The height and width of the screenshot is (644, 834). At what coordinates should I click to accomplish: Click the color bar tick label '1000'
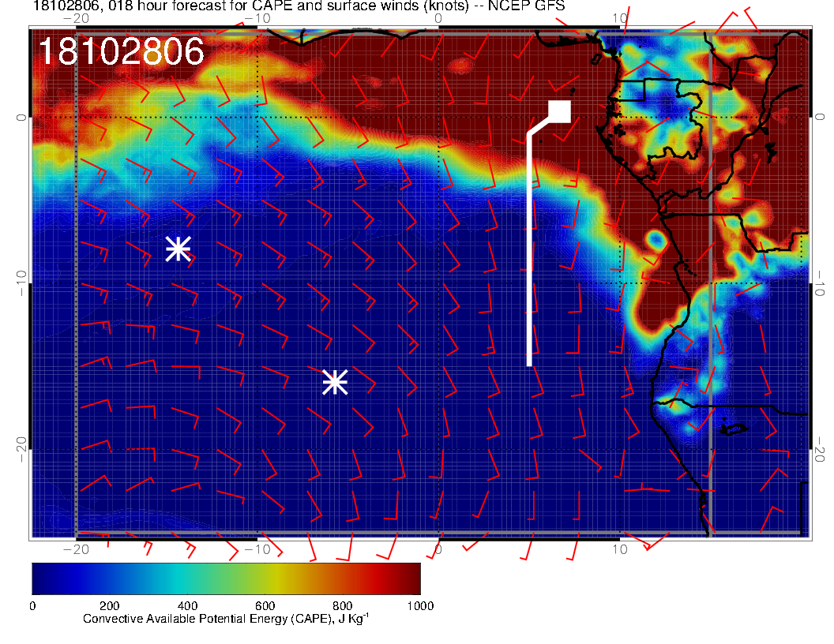(420, 606)
